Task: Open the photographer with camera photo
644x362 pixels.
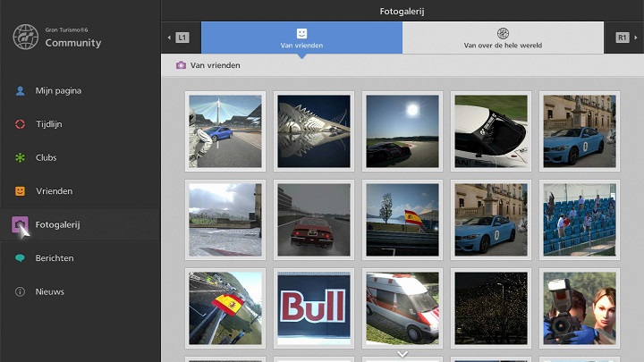Action: (x=580, y=307)
